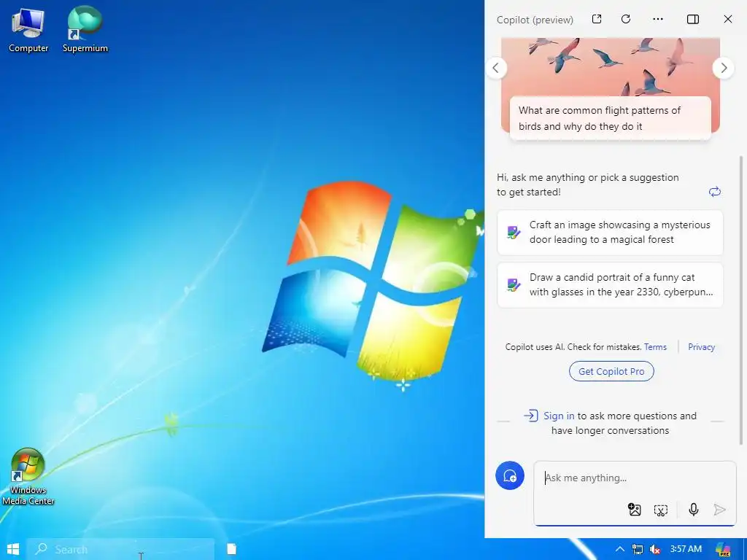Viewport: 747px width, 560px height.
Task: Click the white document taskbar icon
Action: coord(231,550)
